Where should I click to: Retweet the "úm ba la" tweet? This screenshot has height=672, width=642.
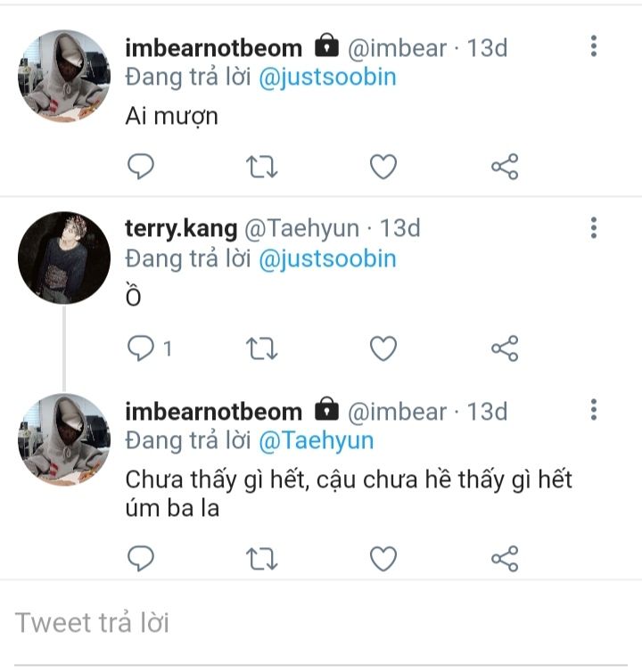(x=262, y=558)
